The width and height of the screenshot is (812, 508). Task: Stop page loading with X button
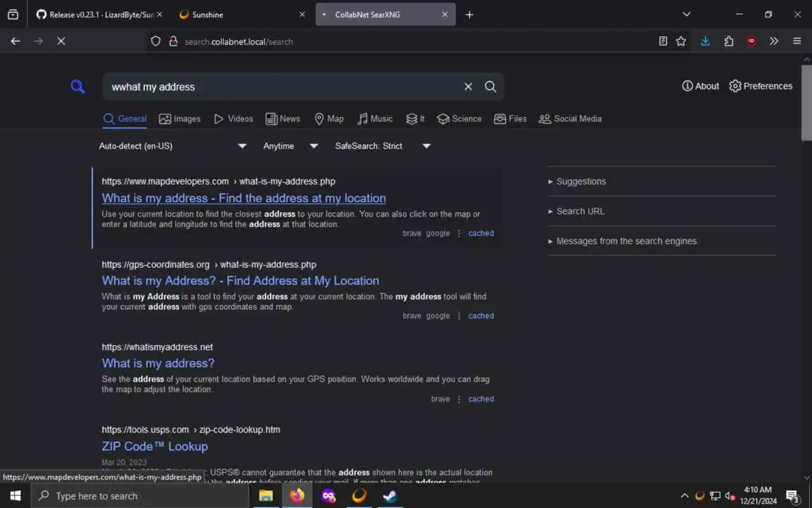[x=61, y=41]
